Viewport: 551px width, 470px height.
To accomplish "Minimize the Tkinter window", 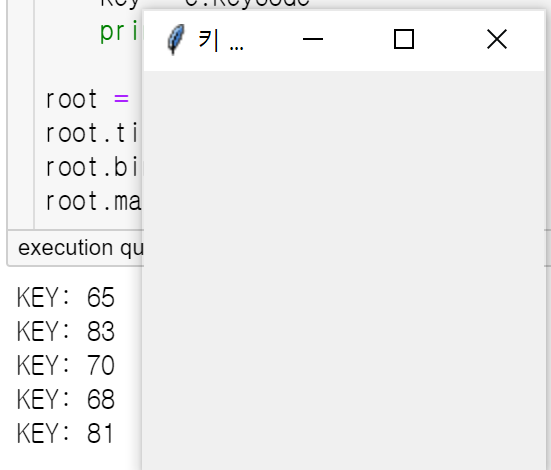I will click(x=313, y=39).
